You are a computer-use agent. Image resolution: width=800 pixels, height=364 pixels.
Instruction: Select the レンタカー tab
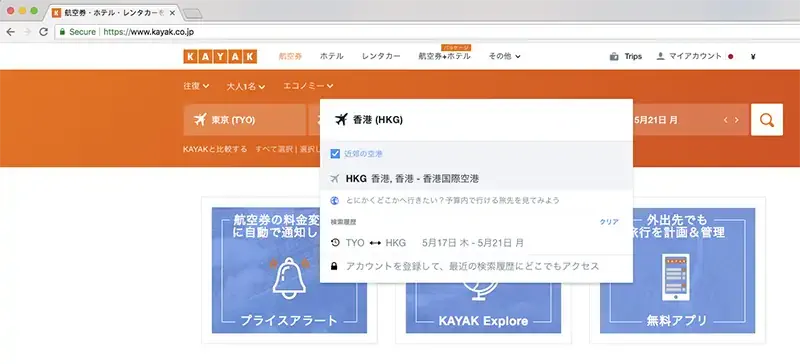tap(381, 56)
